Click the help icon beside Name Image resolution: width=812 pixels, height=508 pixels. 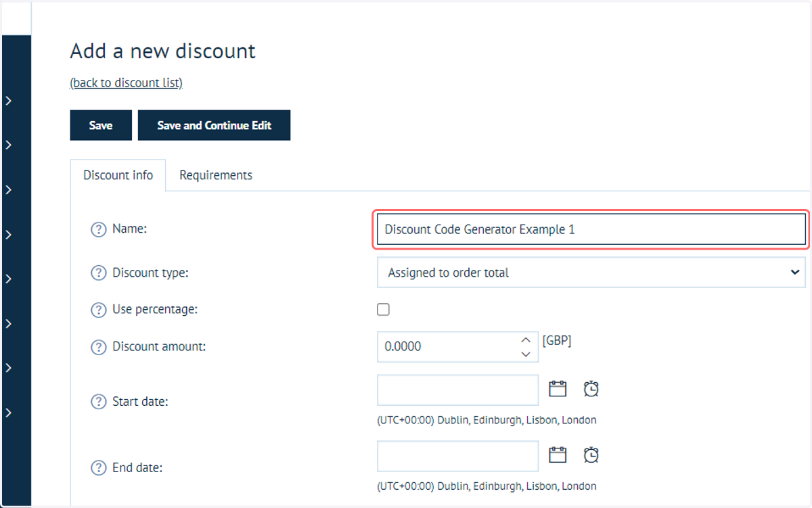pos(99,229)
